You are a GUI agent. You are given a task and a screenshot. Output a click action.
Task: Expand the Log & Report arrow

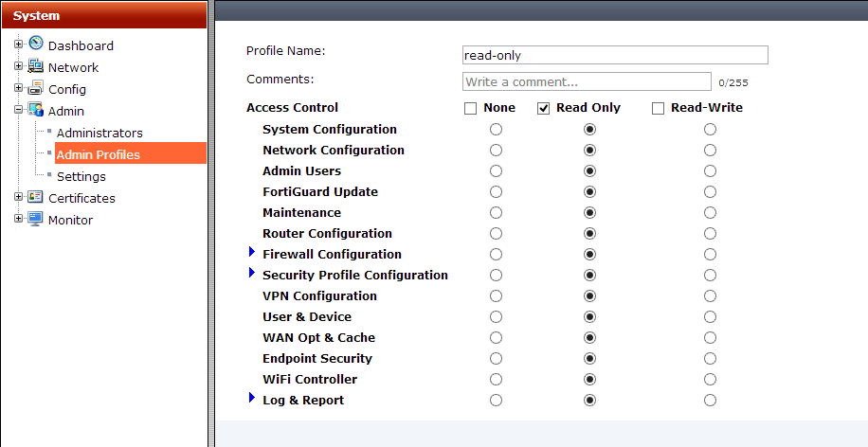coord(252,397)
